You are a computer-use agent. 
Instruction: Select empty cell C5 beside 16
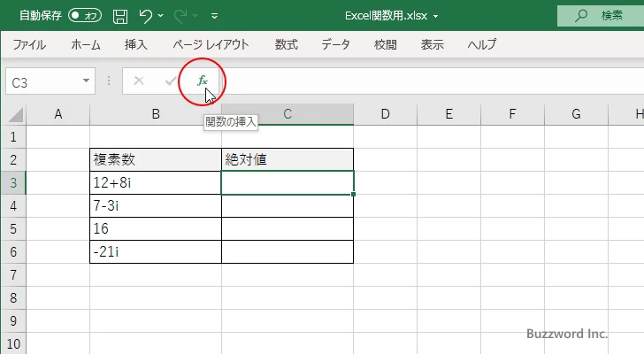pyautogui.click(x=287, y=228)
